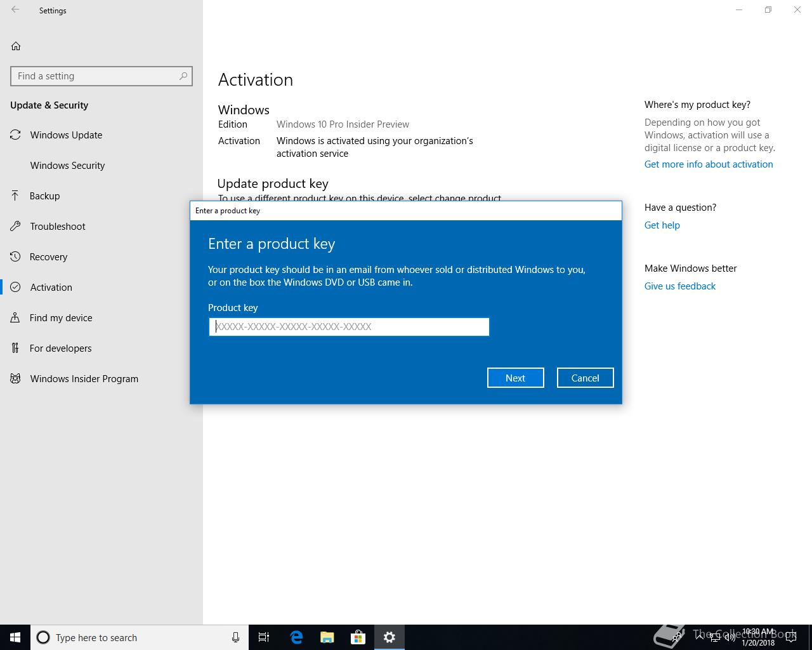The height and width of the screenshot is (650, 812).
Task: Launch Microsoft Edge from the taskbar
Action: point(296,637)
